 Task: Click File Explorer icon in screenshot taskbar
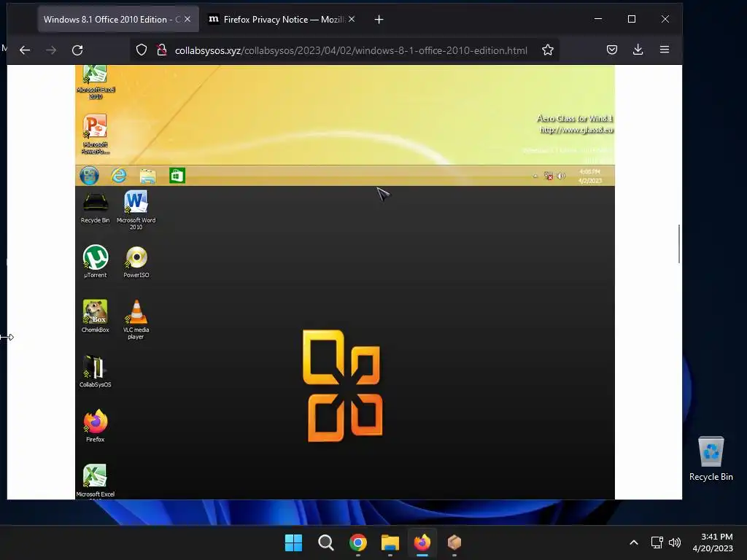coord(147,176)
